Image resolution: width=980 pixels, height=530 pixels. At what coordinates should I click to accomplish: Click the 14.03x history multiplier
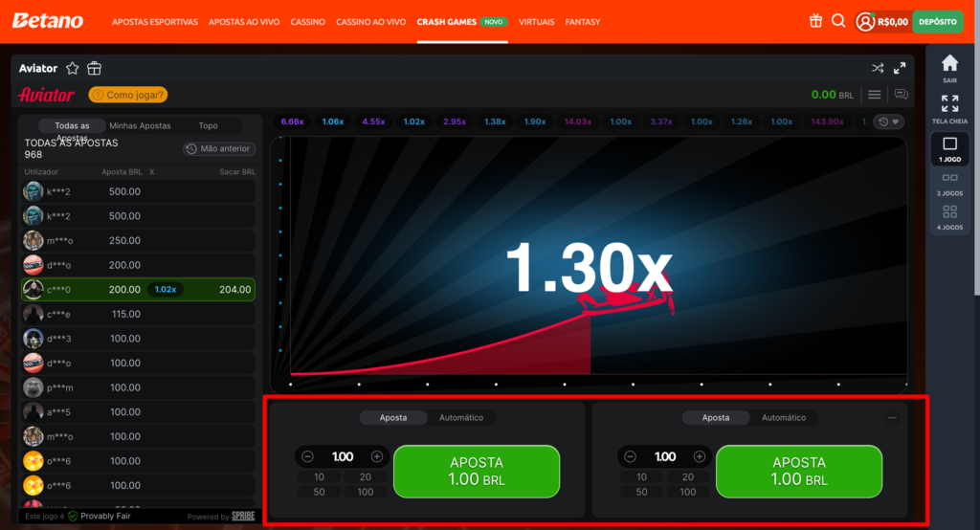577,121
